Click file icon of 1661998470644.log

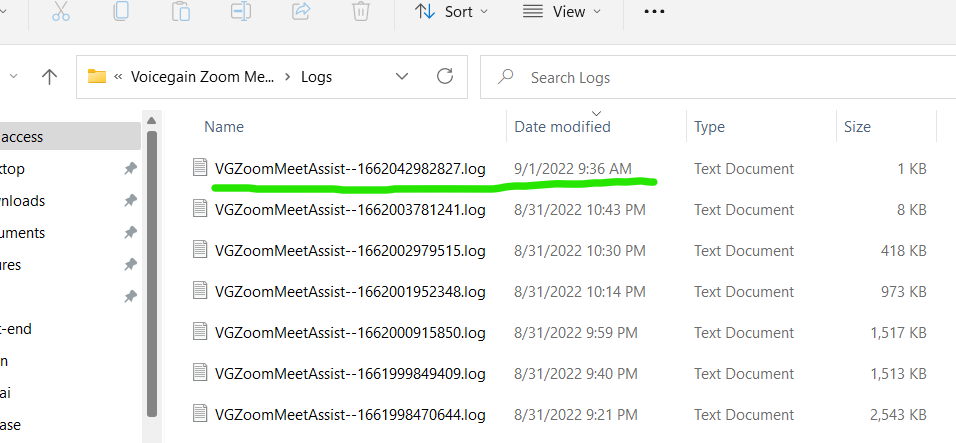pos(200,413)
